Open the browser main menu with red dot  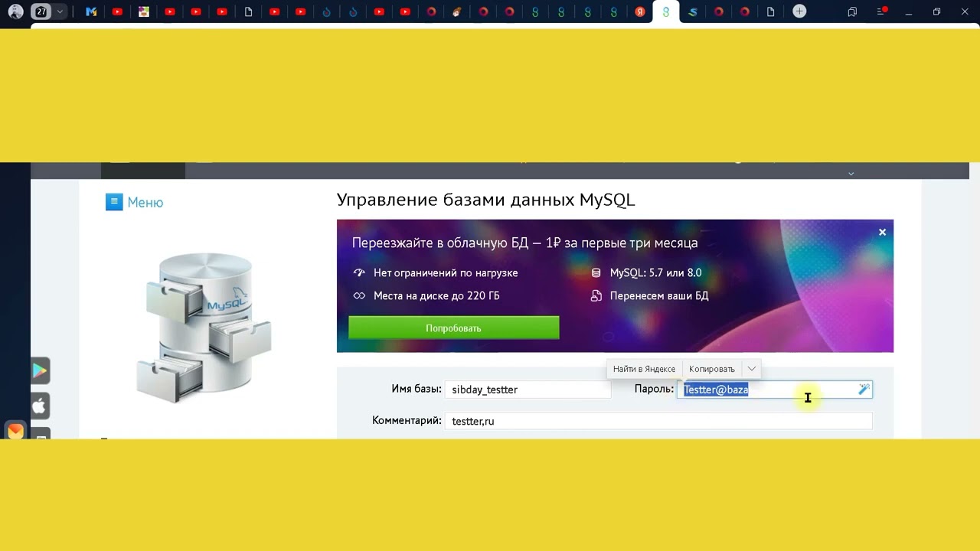[x=882, y=11]
